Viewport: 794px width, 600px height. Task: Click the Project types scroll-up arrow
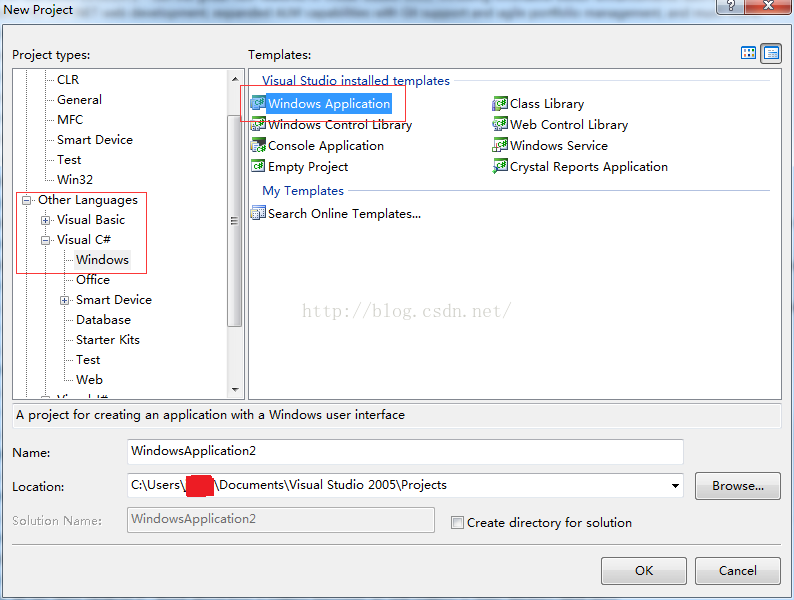point(235,79)
